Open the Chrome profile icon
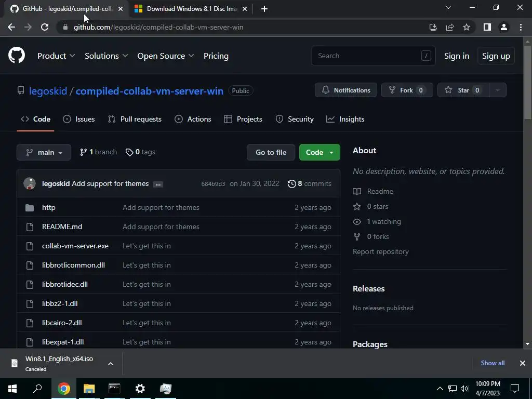The height and width of the screenshot is (399, 532). [504, 27]
